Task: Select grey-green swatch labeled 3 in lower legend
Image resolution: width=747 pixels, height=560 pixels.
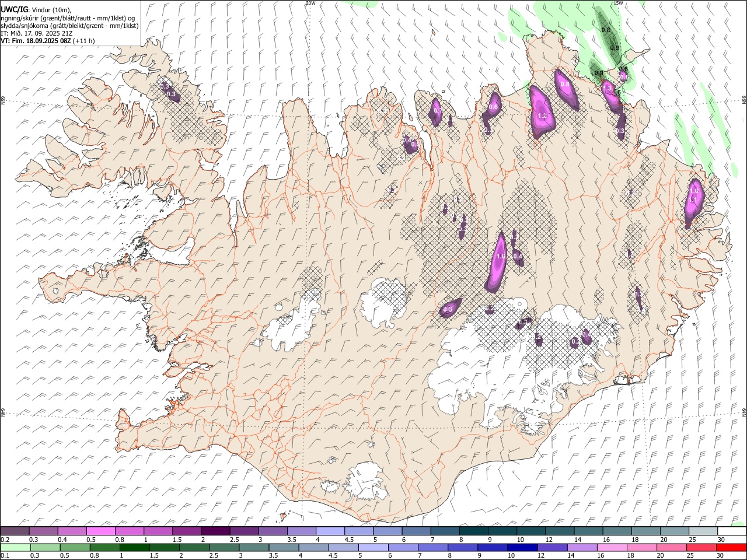Action: point(254,548)
